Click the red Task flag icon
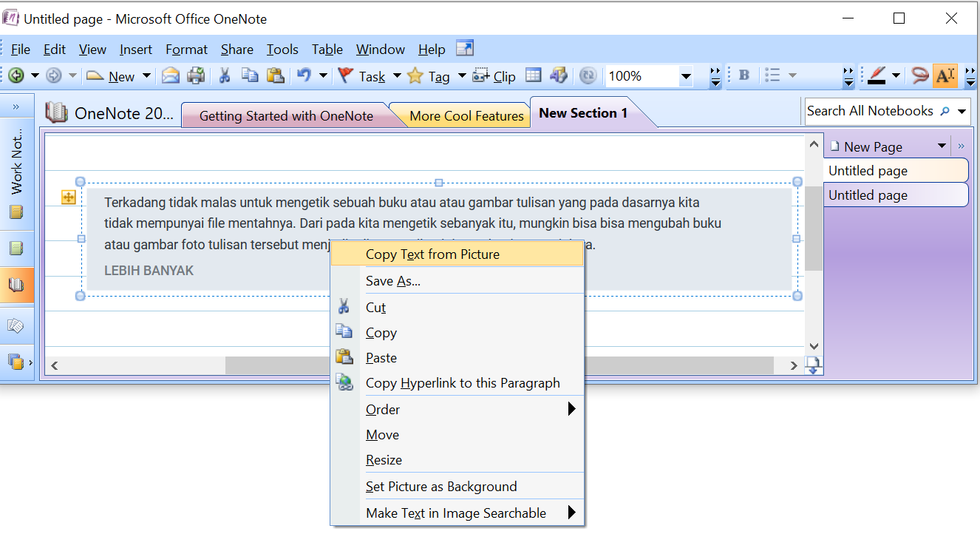Screen dimensions: 980x534 point(345,75)
